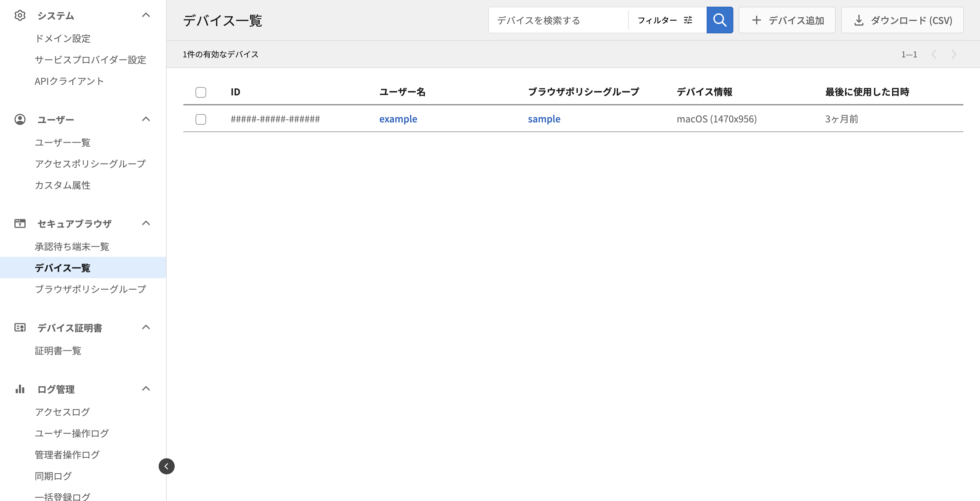This screenshot has height=501, width=980.
Task: Open 承認待ち端末一覧 in the sidebar
Action: click(72, 247)
